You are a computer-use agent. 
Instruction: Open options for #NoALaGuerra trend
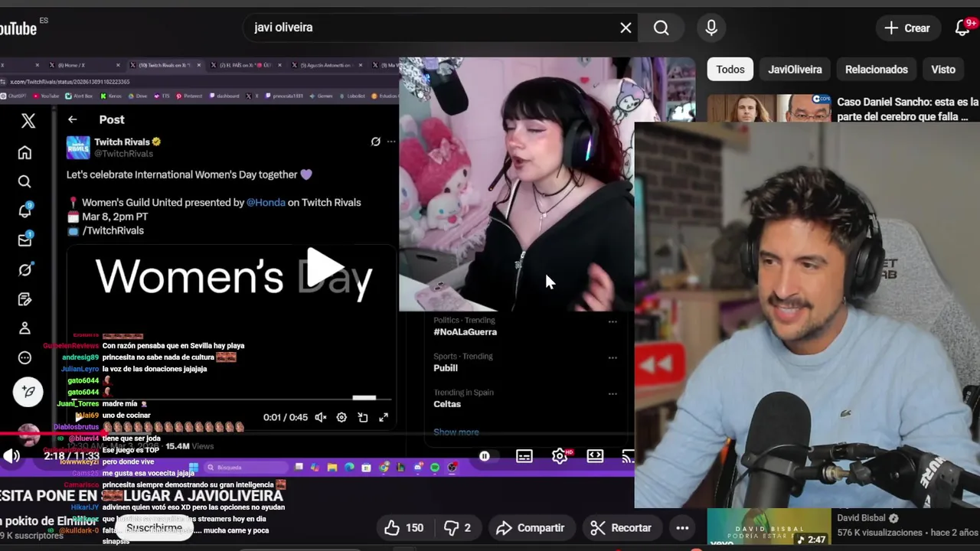pyautogui.click(x=612, y=321)
